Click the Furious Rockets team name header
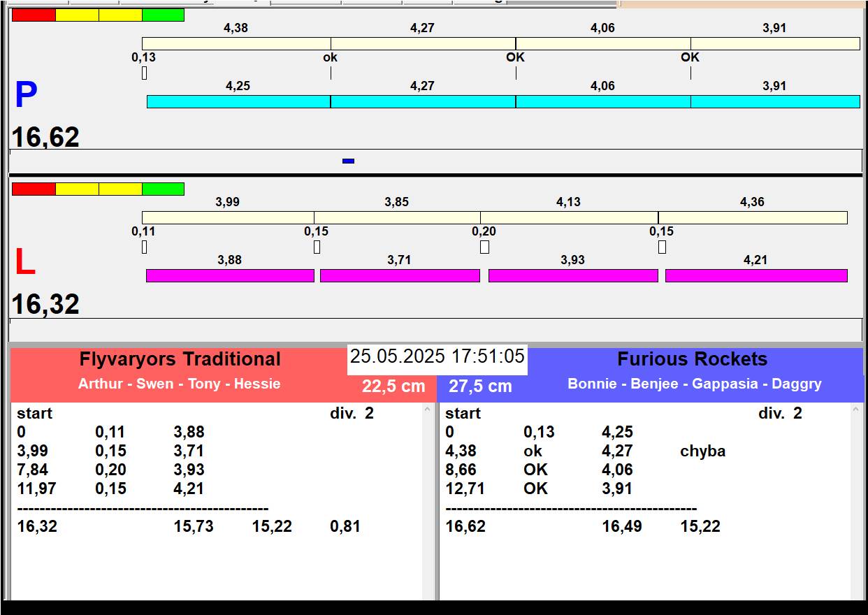This screenshot has height=615, width=868. point(692,359)
